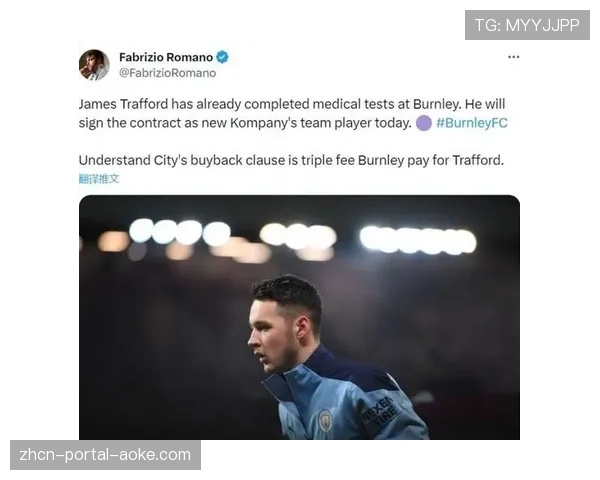Open the #BurnleyFC hashtag
The width and height of the screenshot is (600, 480).
[x=471, y=123]
